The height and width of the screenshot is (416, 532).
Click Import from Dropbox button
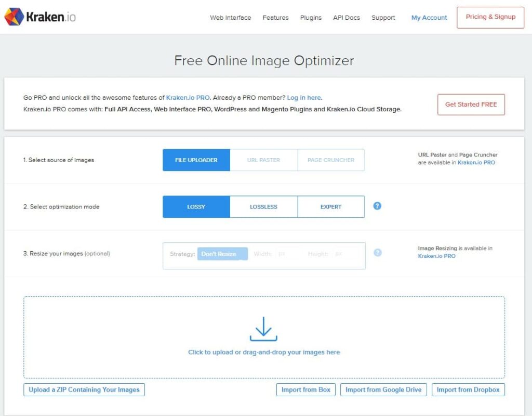point(468,389)
